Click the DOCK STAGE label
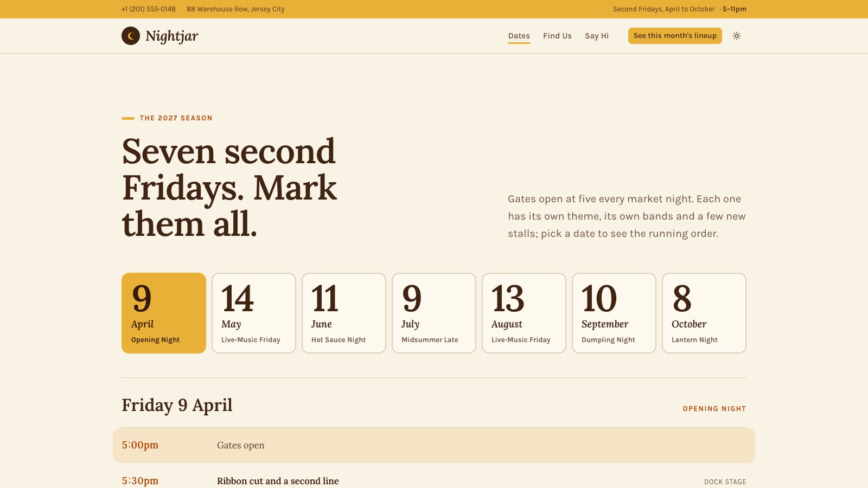868x488 pixels. 725,482
